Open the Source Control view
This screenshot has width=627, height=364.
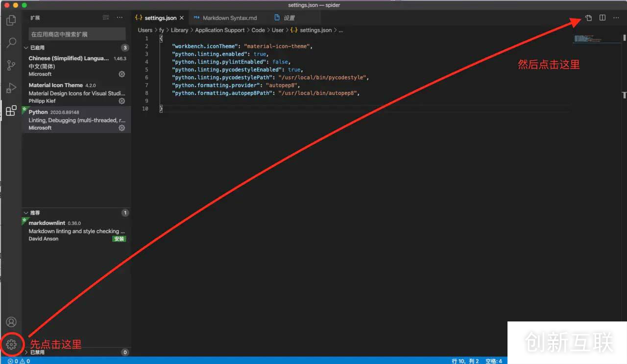point(11,66)
